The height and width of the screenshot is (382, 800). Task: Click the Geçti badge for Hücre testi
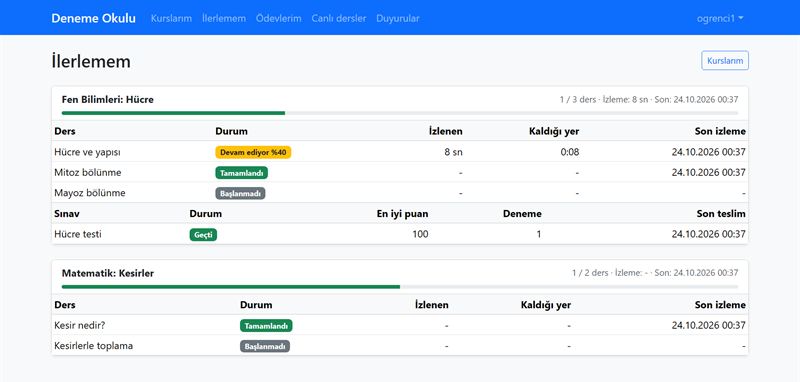(203, 235)
